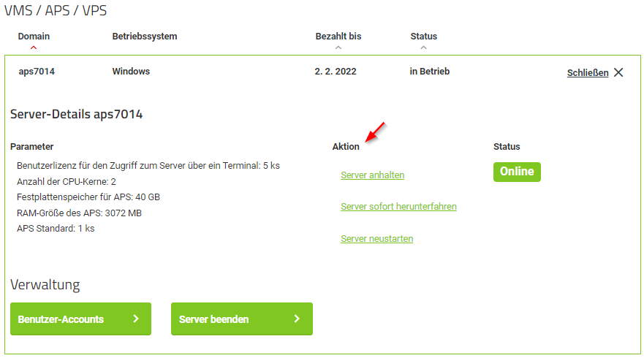Sort by the Bezahlt bis header text
The height and width of the screenshot is (358, 644).
pyautogui.click(x=338, y=36)
